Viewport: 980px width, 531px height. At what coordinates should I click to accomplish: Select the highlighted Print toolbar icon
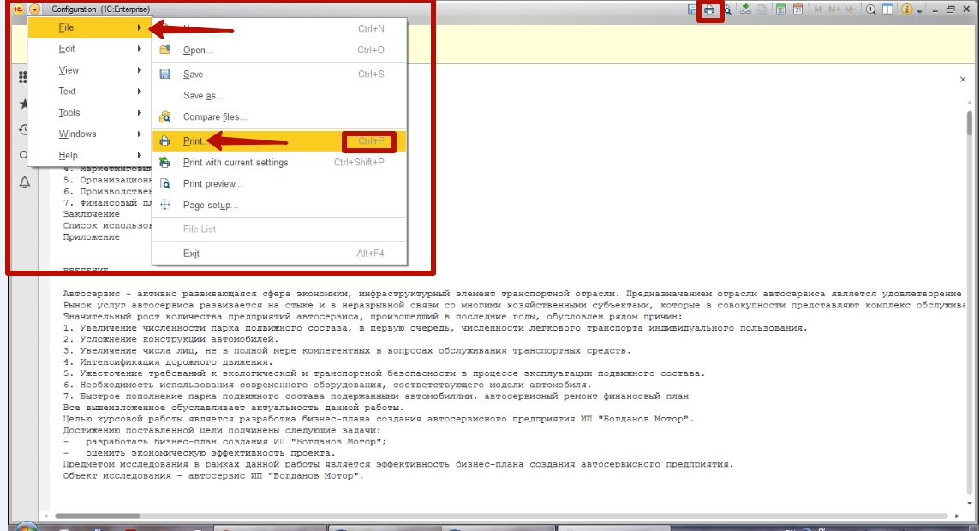click(709, 9)
